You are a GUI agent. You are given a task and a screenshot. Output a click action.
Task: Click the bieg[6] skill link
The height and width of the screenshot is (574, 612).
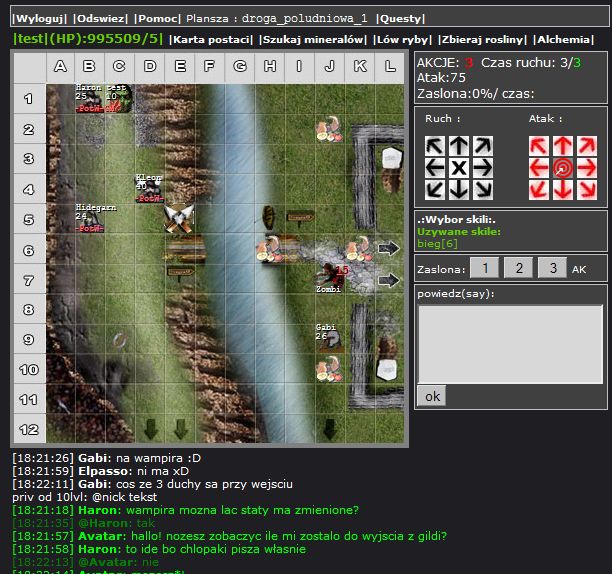pos(437,244)
